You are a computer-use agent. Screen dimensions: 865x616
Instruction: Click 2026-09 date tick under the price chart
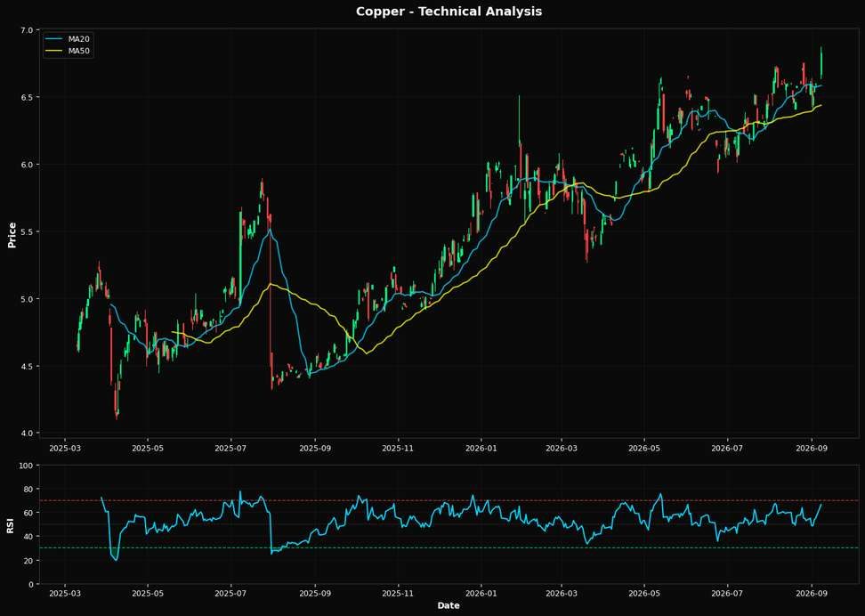coord(812,449)
